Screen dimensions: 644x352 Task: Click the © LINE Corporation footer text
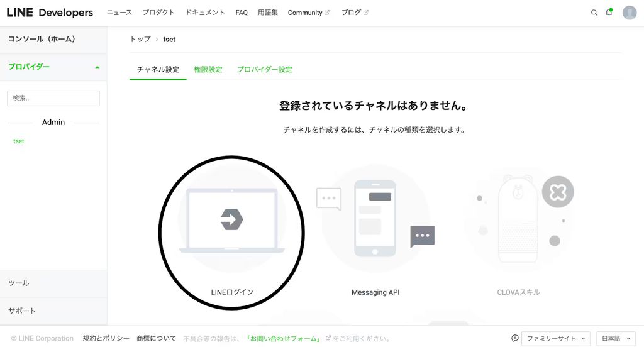(x=42, y=338)
